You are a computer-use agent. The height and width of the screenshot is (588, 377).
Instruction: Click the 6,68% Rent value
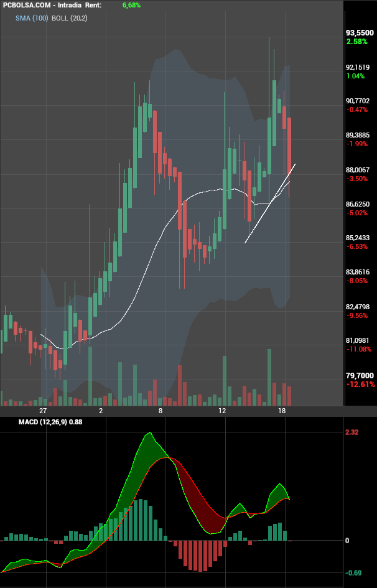(131, 5)
